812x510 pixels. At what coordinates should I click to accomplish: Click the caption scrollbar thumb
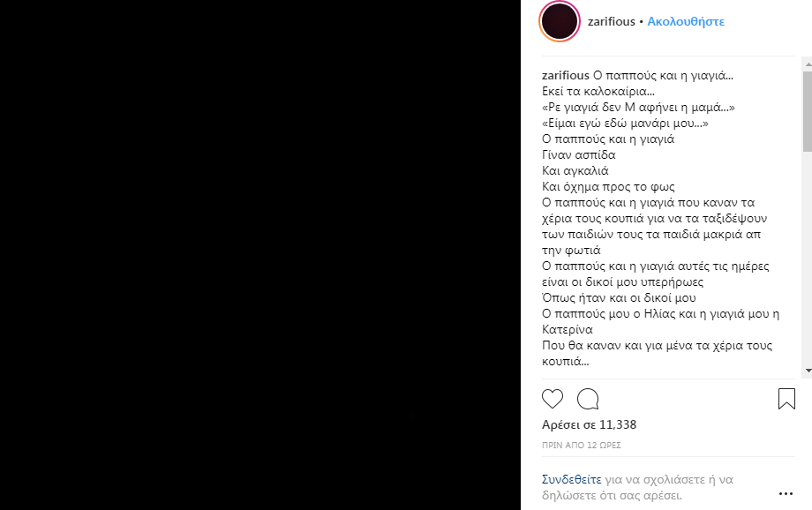[807, 111]
